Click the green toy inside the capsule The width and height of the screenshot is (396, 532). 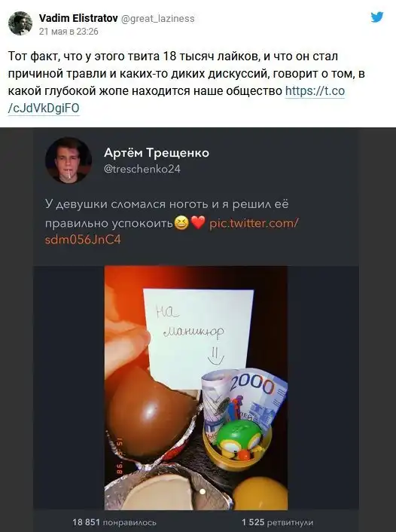pos(239,440)
